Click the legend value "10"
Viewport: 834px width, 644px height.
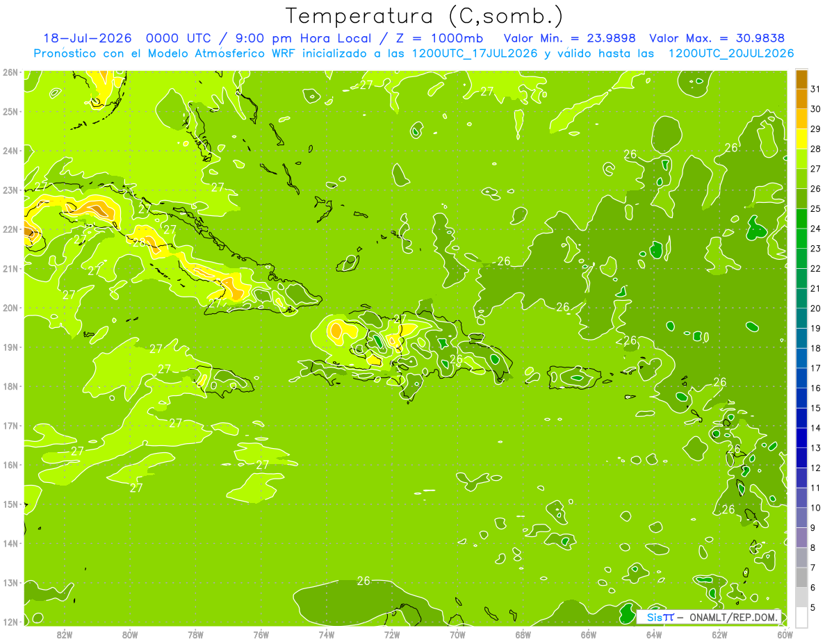(815, 508)
